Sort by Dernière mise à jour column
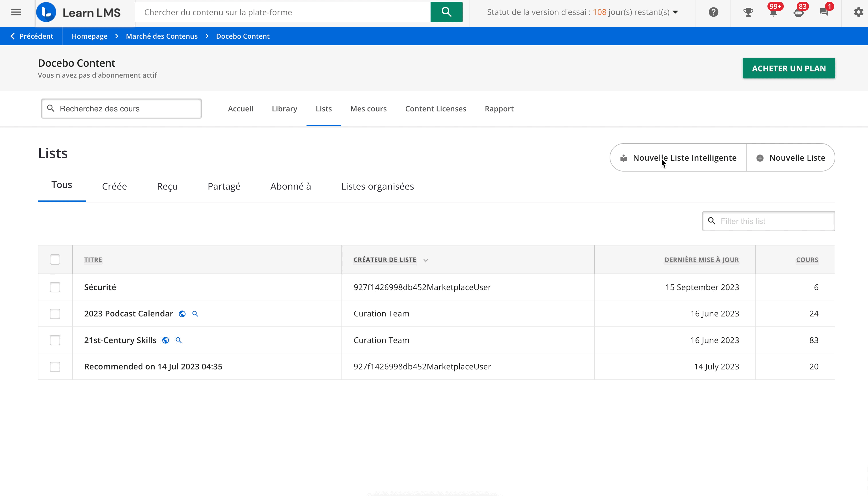 pyautogui.click(x=701, y=259)
